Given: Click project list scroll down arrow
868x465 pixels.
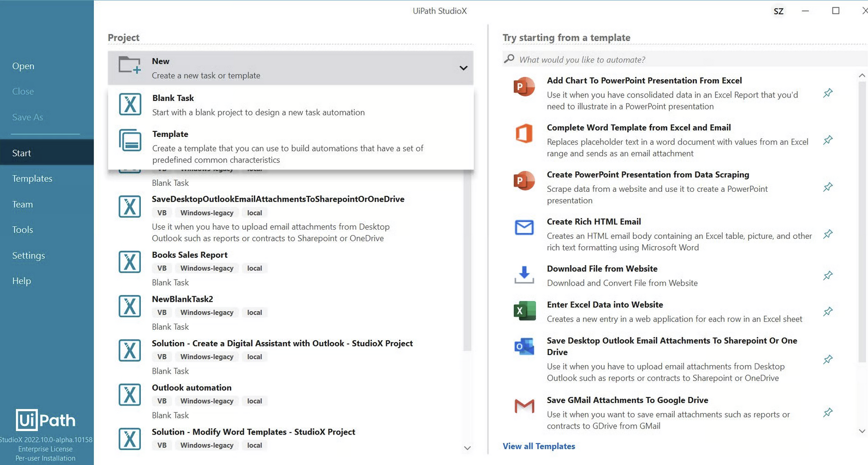Looking at the screenshot, I should point(467,448).
